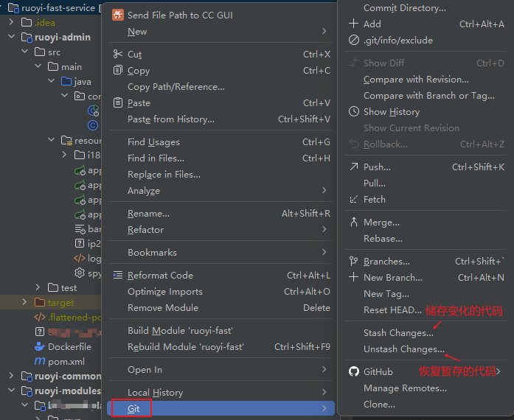Expand the test folder node
Screen dimensions: 514x420
[x=38, y=287]
